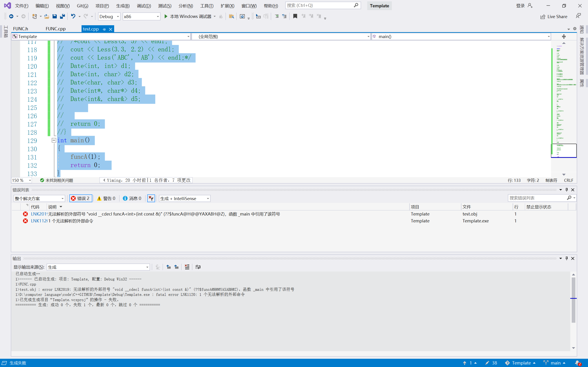The height and width of the screenshot is (367, 588).
Task: Click the code minimap scroll thumb
Action: click(564, 151)
